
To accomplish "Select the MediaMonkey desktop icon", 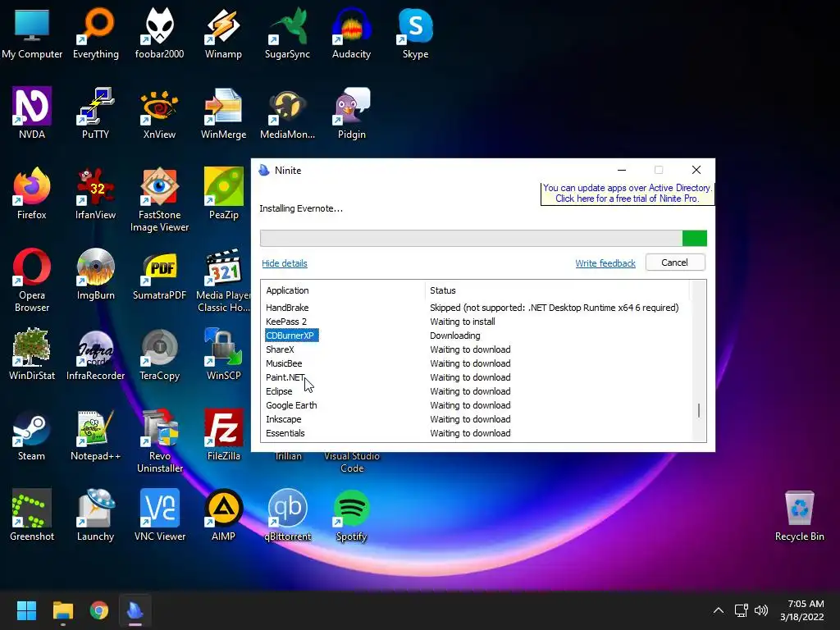I will point(288,113).
